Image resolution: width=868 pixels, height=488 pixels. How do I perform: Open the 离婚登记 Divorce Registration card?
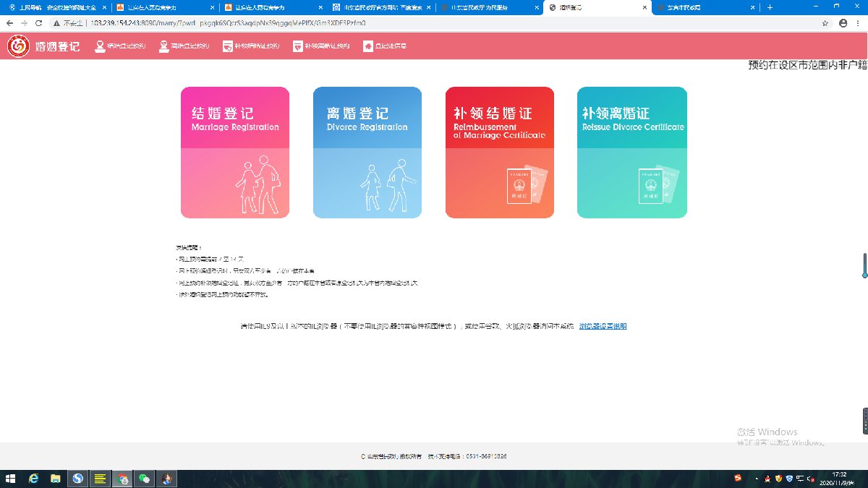point(367,153)
